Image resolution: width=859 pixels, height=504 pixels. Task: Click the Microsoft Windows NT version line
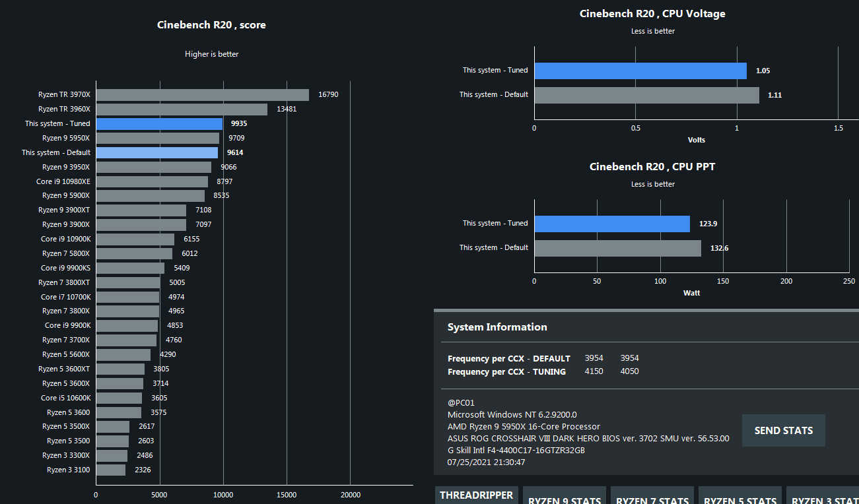[512, 415]
